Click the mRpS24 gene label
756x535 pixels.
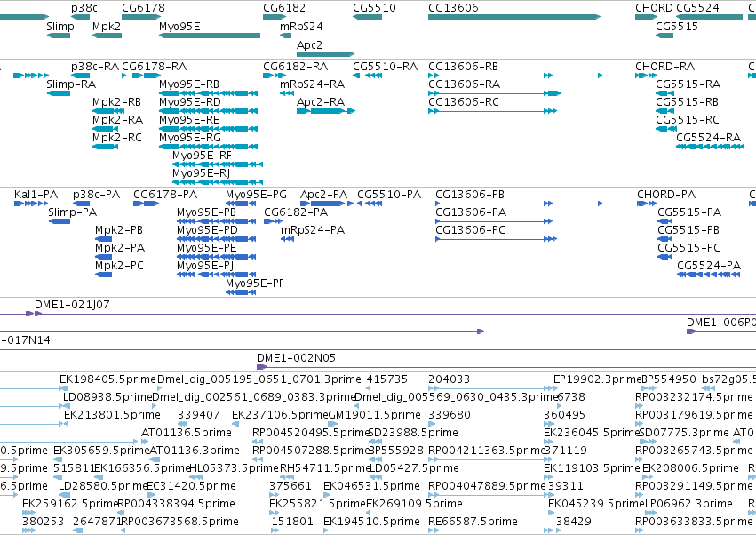point(301,27)
